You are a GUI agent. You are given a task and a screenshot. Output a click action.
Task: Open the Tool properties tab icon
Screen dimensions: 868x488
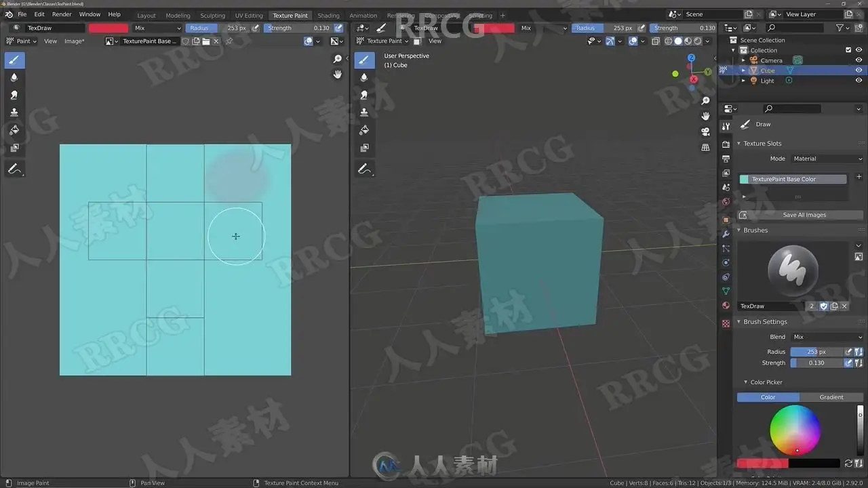(726, 127)
